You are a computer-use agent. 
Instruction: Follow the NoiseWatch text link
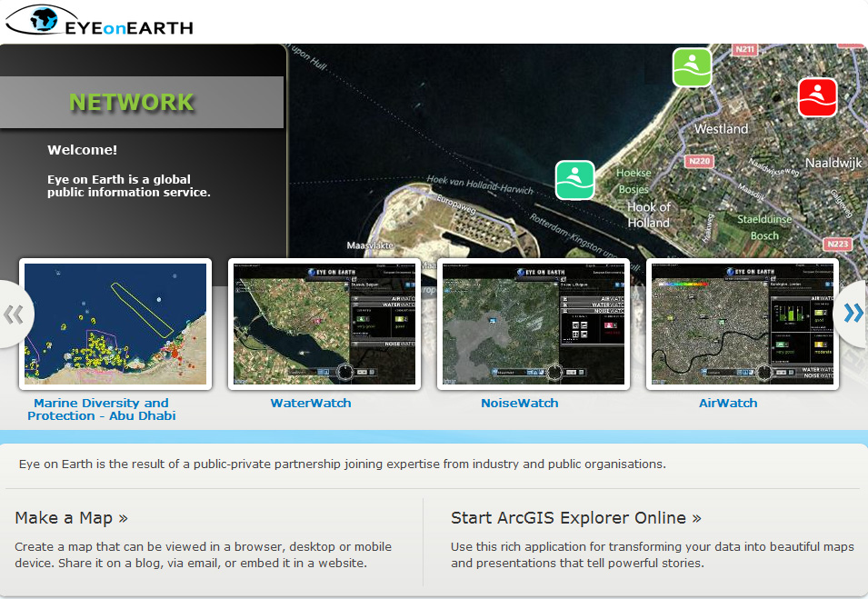520,403
